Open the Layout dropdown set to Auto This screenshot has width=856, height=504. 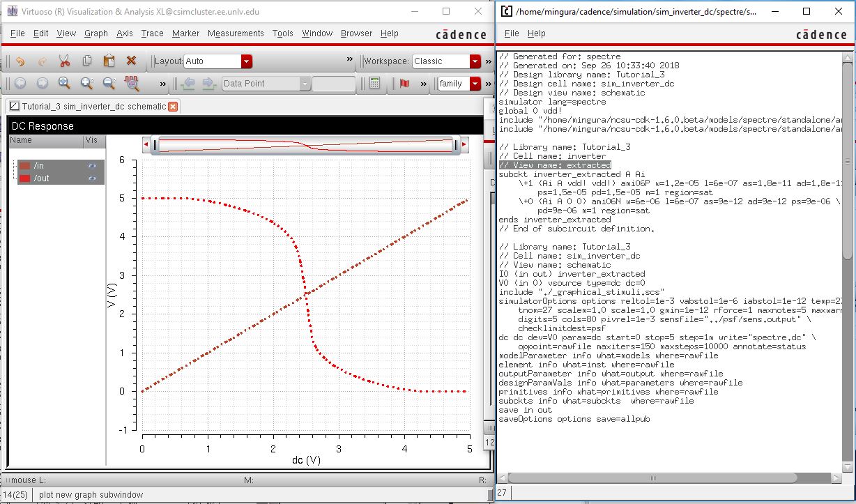pos(246,61)
